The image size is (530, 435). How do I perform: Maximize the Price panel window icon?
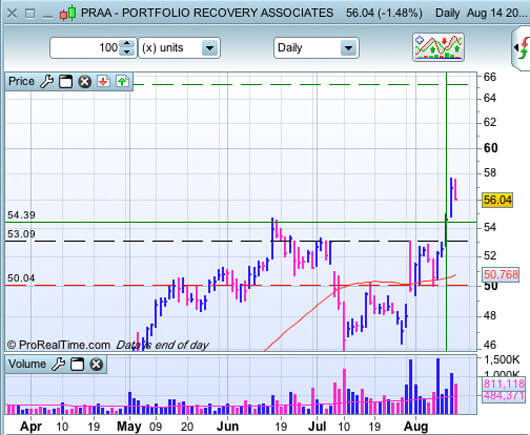tap(66, 81)
